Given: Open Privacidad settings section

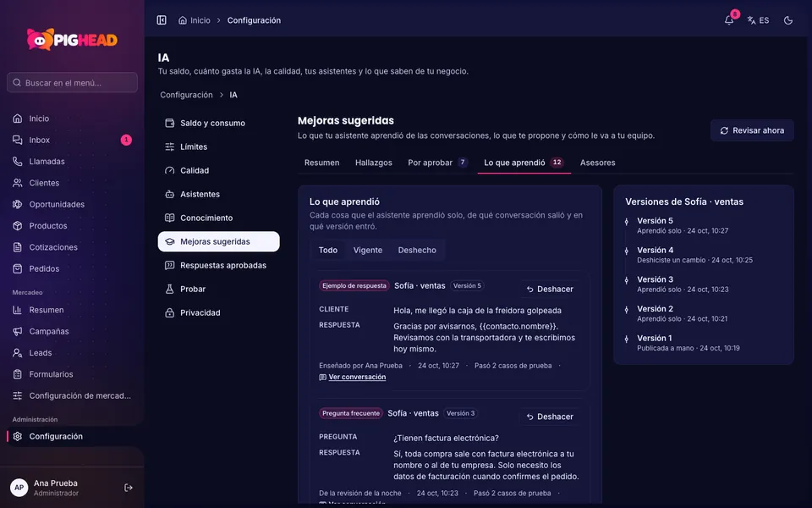Looking at the screenshot, I should tap(218, 312).
